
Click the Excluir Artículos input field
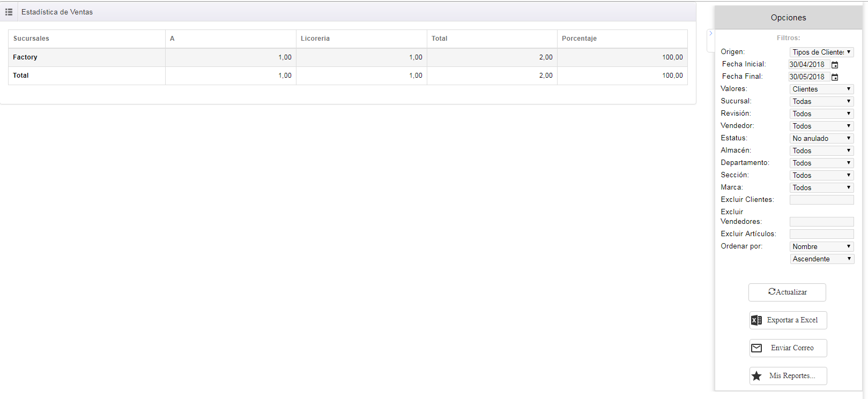(x=821, y=234)
